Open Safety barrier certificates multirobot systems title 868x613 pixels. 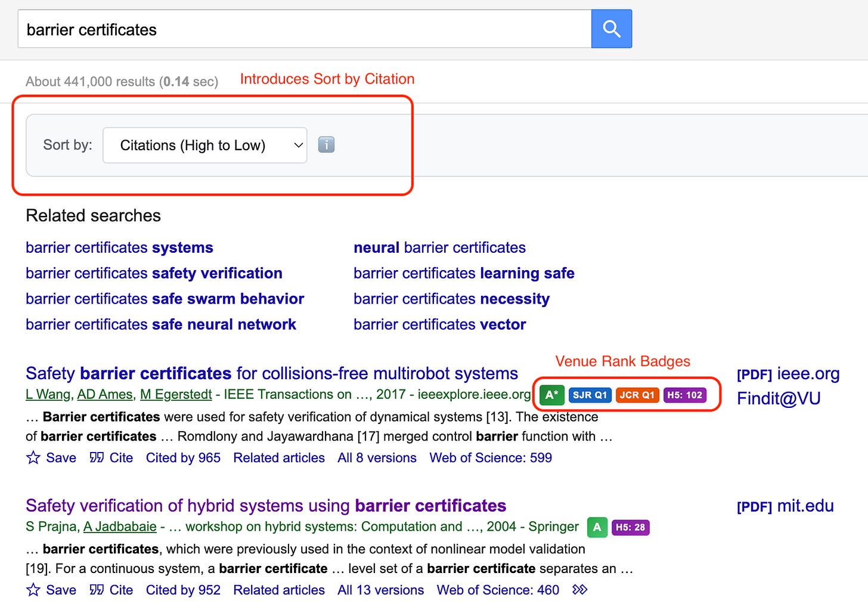pyautogui.click(x=272, y=373)
